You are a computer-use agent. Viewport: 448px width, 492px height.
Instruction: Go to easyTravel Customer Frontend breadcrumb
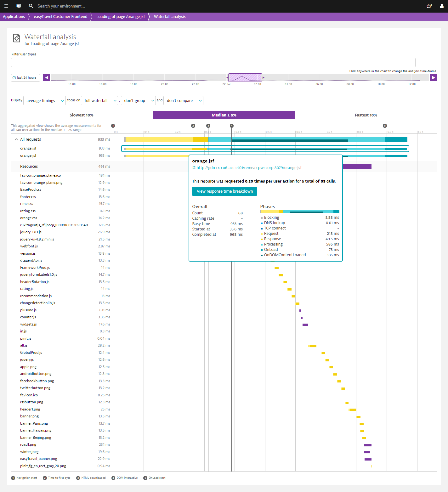tap(60, 17)
